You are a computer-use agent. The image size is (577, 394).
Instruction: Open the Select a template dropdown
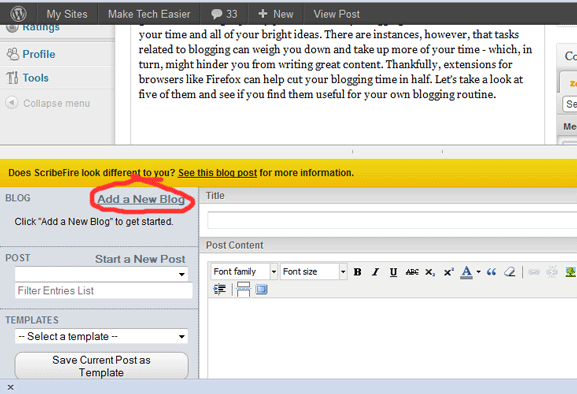coord(101,336)
